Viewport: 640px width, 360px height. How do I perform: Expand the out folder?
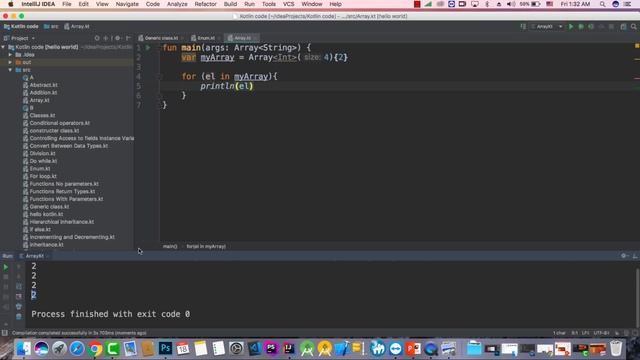(x=11, y=62)
